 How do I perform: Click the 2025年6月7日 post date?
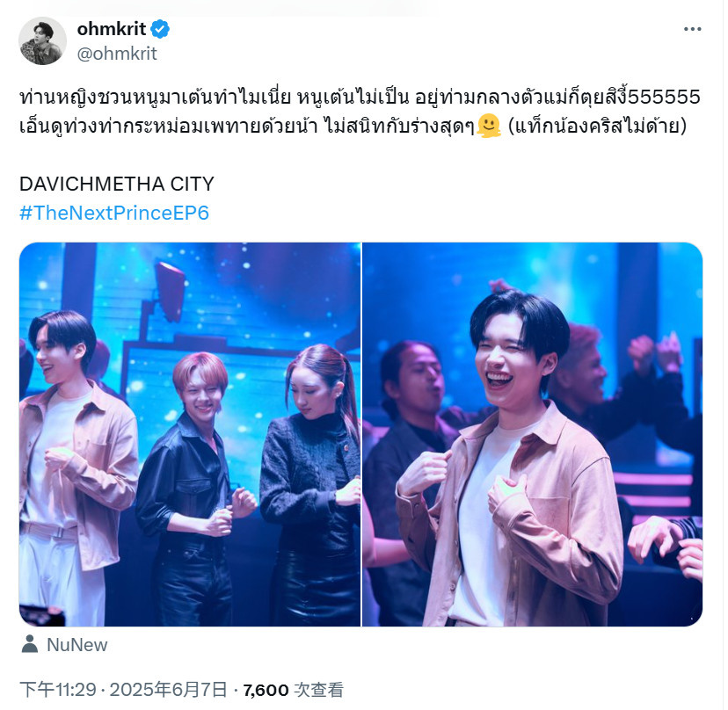point(168,690)
